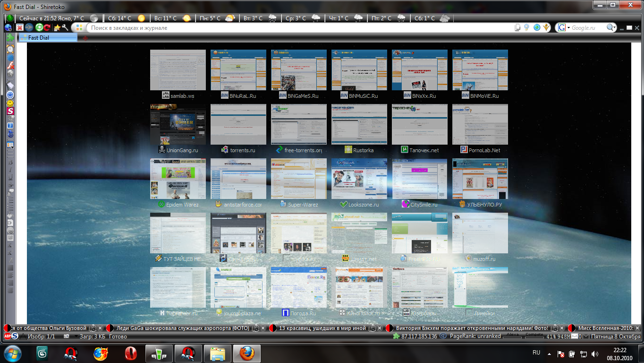Click the RU language indicator in tray

(x=536, y=353)
